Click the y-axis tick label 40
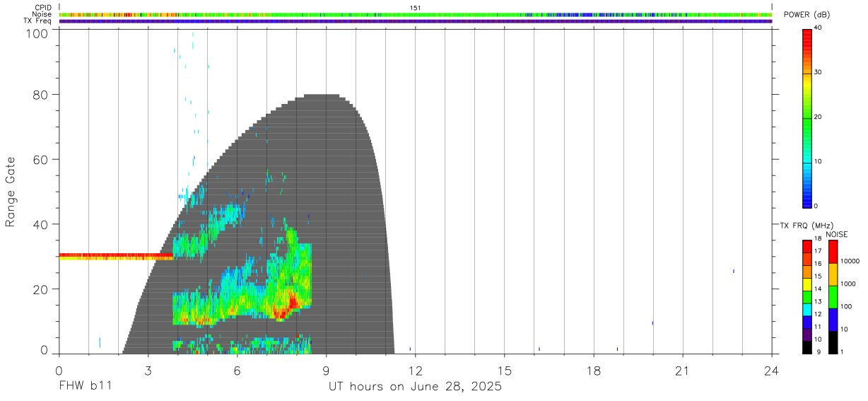Screen dimensions: 868x401 [41, 224]
